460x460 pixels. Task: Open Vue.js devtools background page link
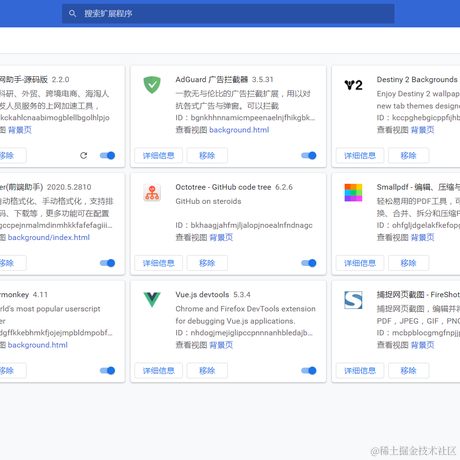tap(221, 345)
